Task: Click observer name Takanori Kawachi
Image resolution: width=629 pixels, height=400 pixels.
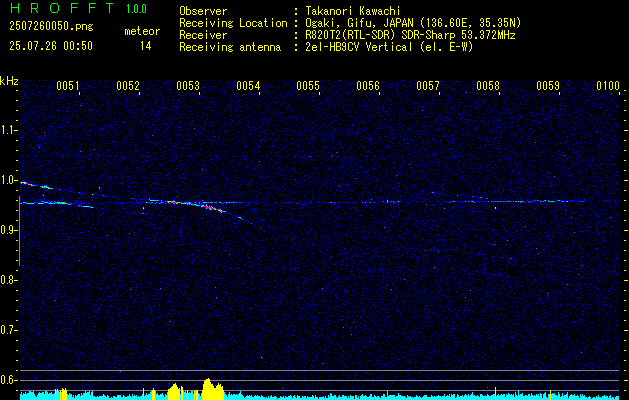Action: 353,11
